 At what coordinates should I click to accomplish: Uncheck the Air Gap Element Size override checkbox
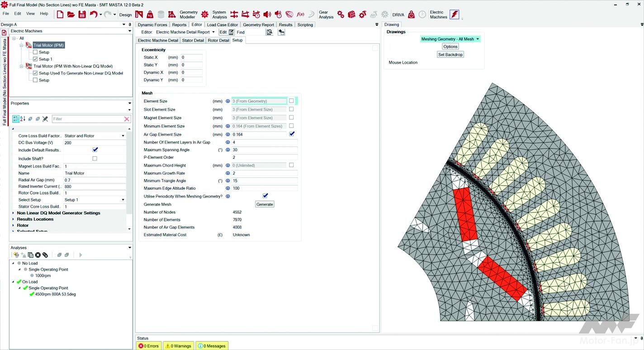pos(292,134)
